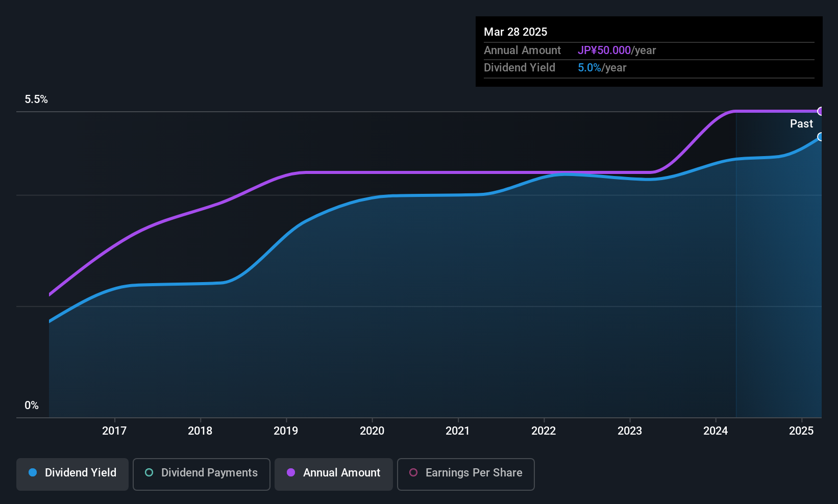Click the Dividend Yield legend label text
This screenshot has height=504, width=838.
81,472
